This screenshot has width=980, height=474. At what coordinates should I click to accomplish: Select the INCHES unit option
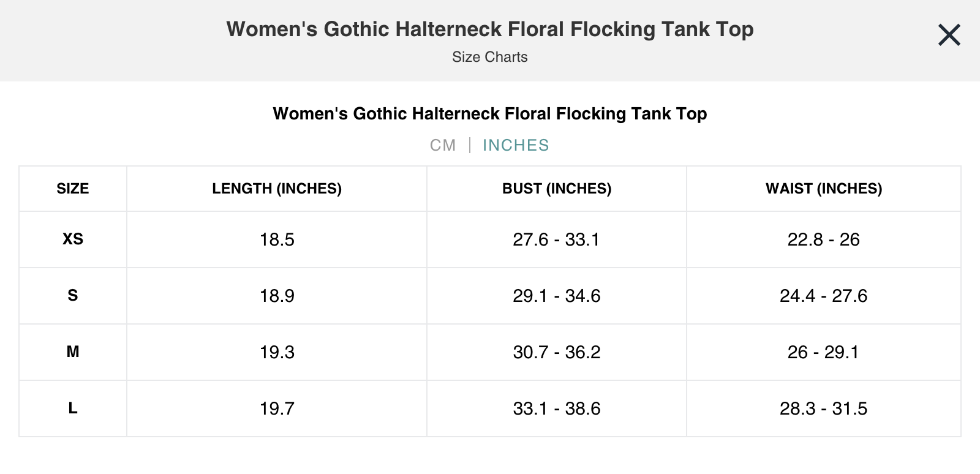516,145
